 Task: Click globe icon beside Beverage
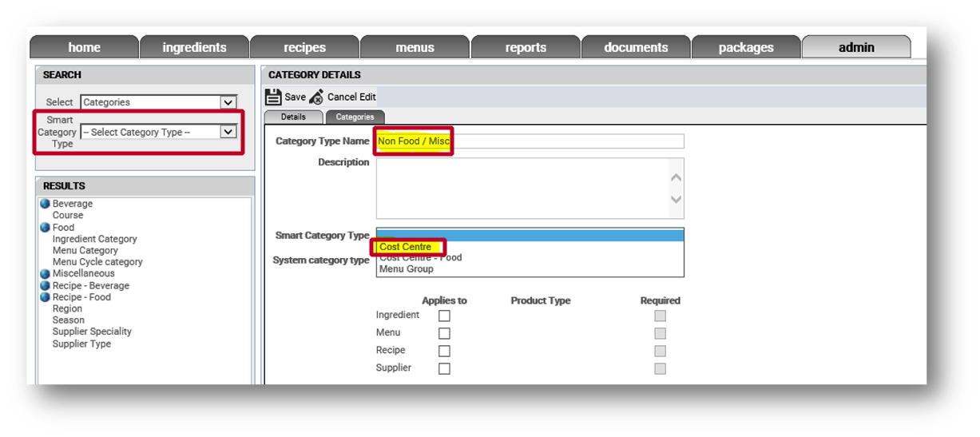coord(46,204)
